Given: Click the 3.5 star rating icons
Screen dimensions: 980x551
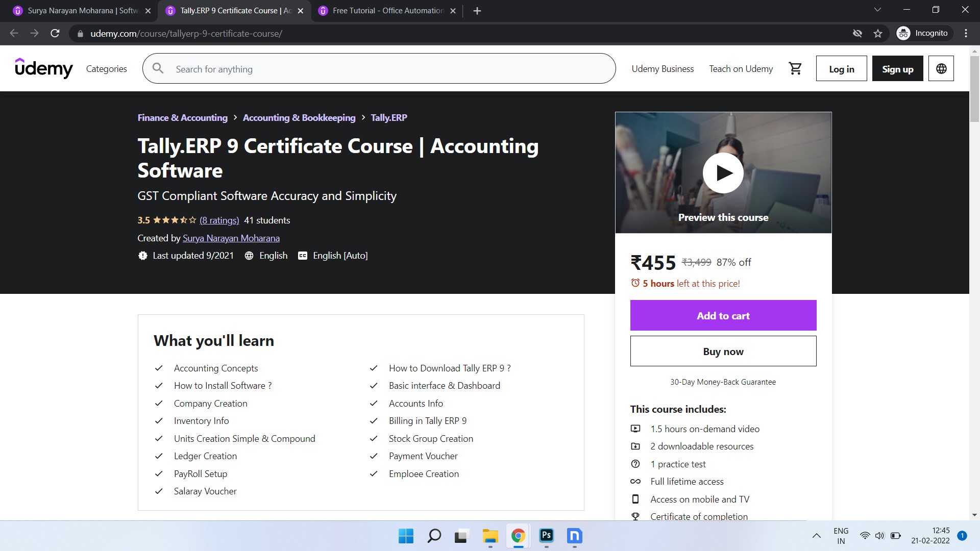Looking at the screenshot, I should click(175, 220).
